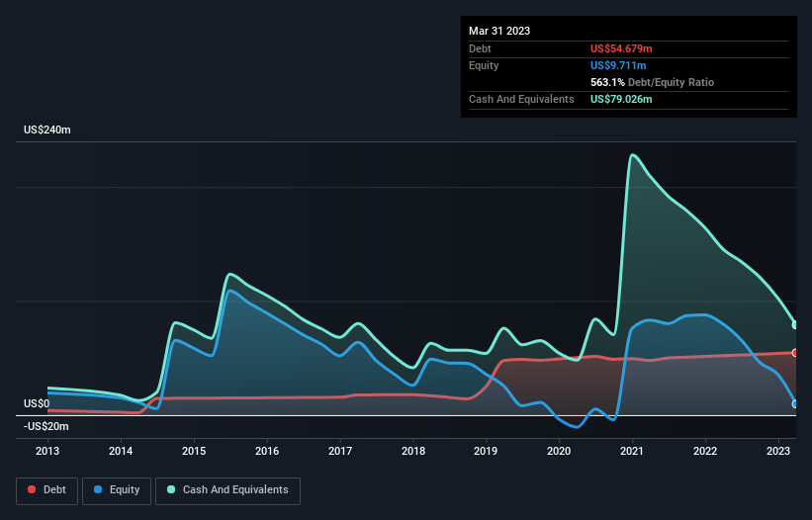Click the 2021 x-axis label
Viewport: 812px width, 520px height.
coord(632,451)
